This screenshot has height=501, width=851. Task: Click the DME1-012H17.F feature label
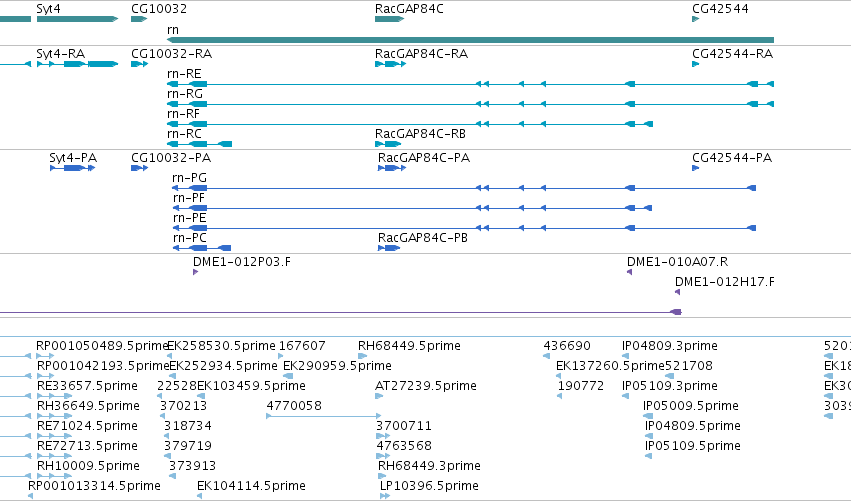(x=725, y=282)
